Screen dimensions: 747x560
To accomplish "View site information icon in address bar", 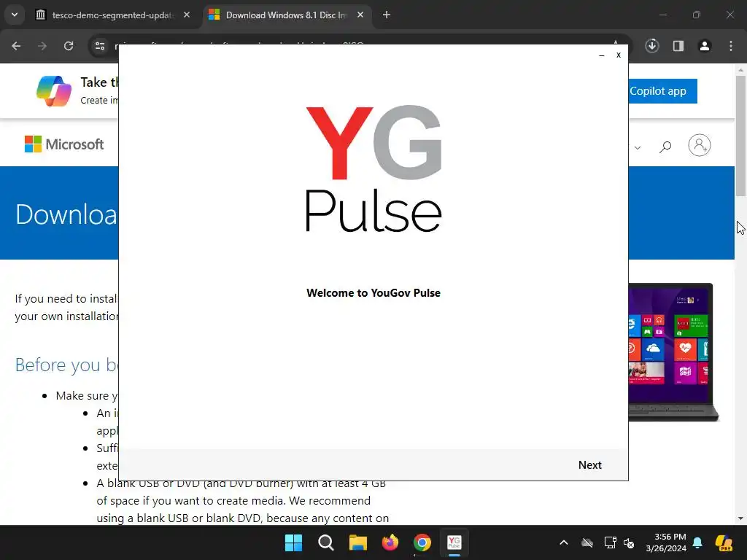I will click(100, 46).
